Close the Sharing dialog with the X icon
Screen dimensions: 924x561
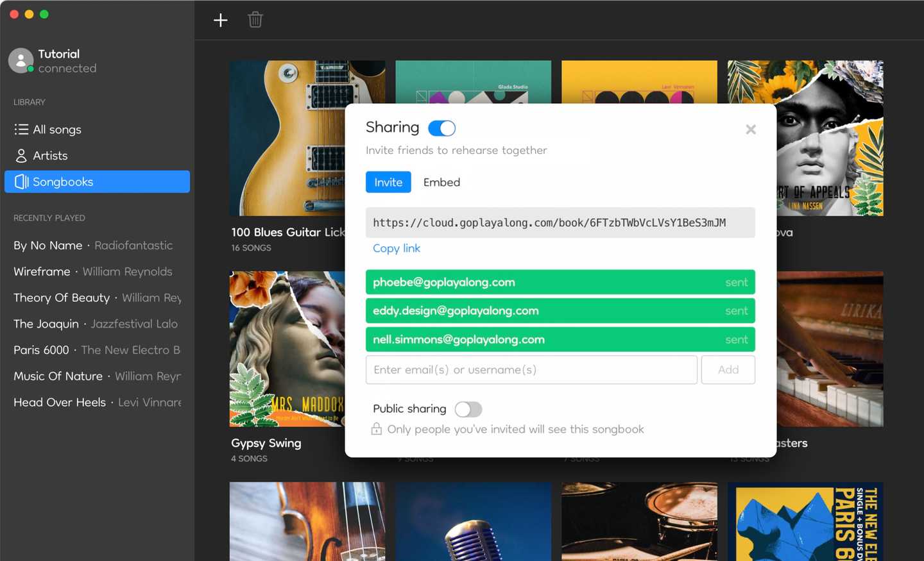click(x=751, y=129)
